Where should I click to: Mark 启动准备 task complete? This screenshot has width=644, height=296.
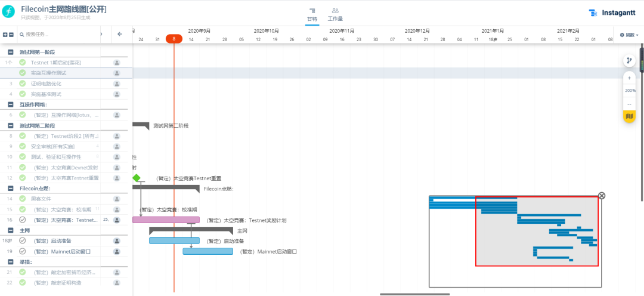(23, 240)
